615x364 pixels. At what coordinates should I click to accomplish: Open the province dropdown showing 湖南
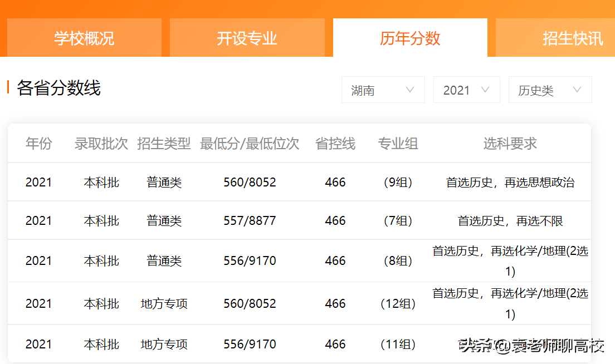tap(383, 90)
